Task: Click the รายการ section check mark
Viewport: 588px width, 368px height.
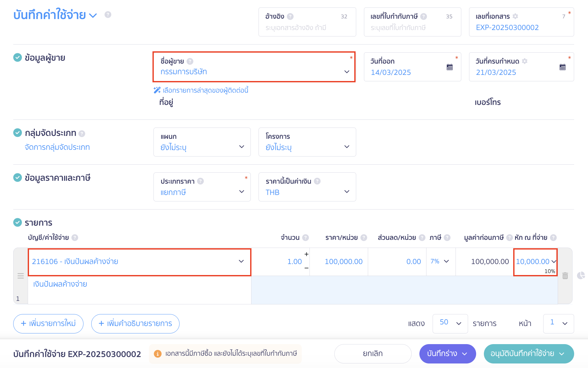Action: click(x=17, y=222)
